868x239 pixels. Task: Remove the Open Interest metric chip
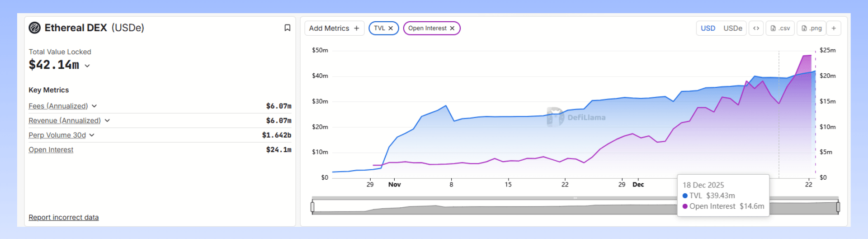[x=452, y=28]
